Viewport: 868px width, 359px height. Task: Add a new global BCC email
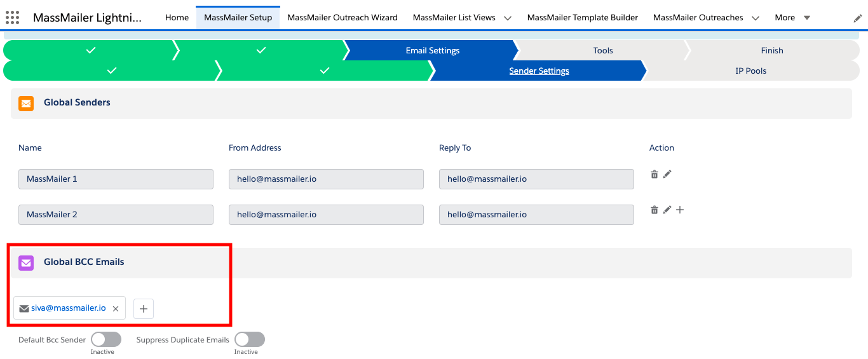coord(144,309)
